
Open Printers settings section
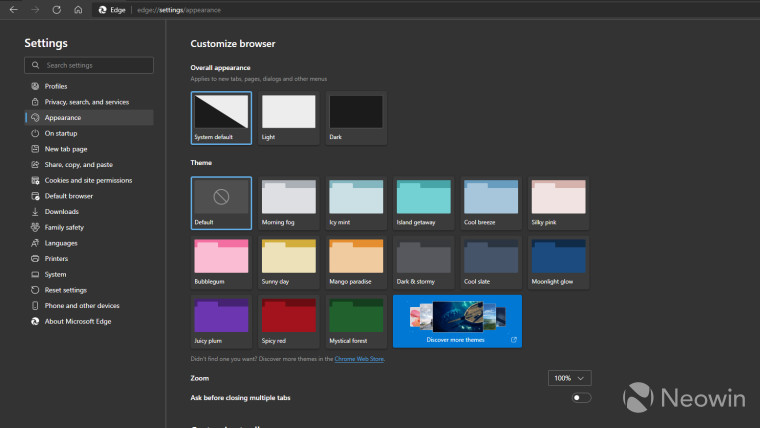pyautogui.click(x=89, y=259)
